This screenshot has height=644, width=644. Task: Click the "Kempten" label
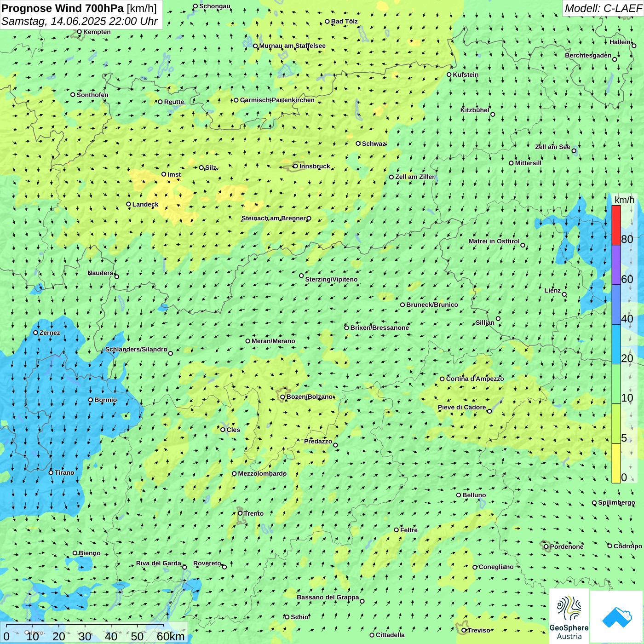pos(97,32)
